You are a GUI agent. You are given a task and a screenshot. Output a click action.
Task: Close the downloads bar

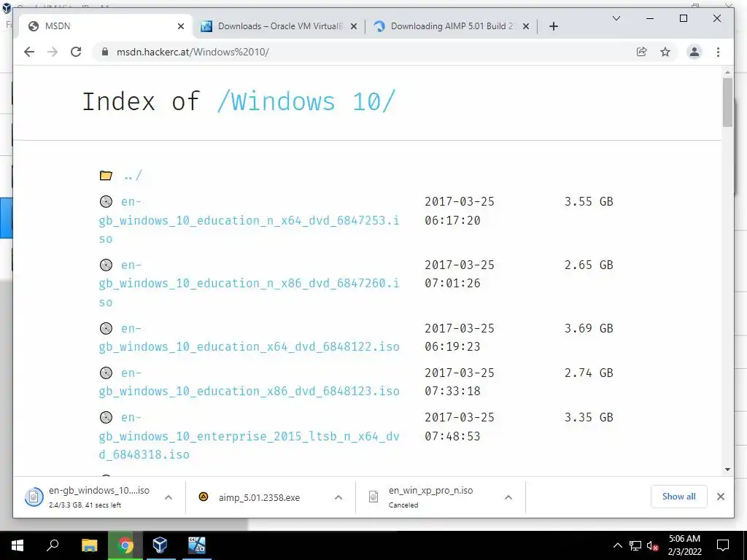(720, 497)
